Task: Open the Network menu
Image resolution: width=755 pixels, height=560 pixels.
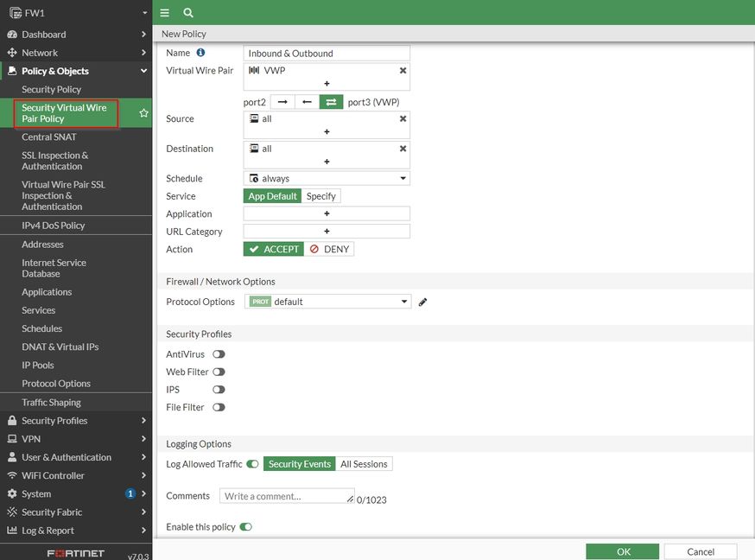Action: (76, 53)
